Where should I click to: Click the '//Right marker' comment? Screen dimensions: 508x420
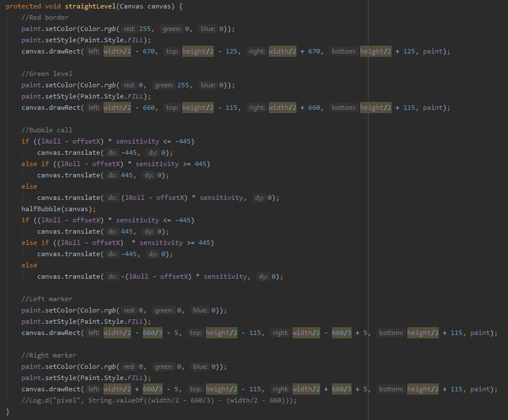(x=49, y=355)
